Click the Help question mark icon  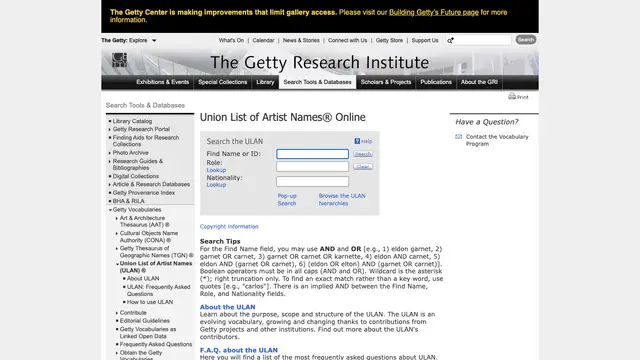pyautogui.click(x=357, y=141)
